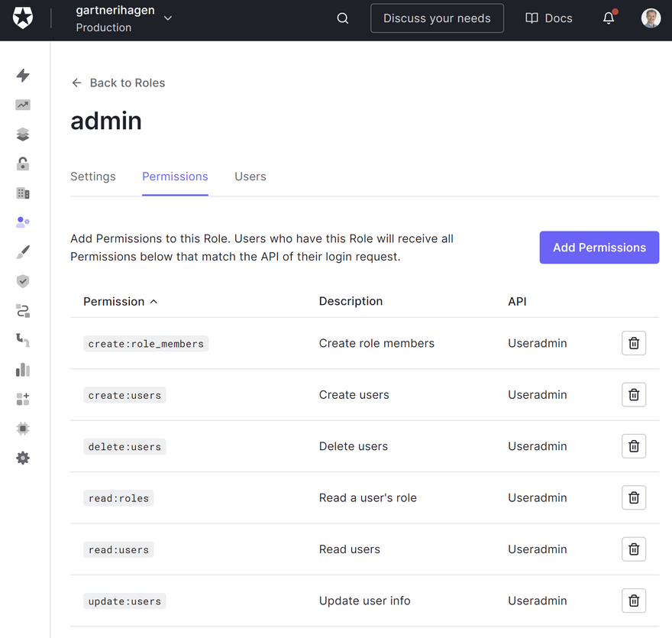The height and width of the screenshot is (638, 672).
Task: Switch to the Settings tab
Action: (93, 177)
